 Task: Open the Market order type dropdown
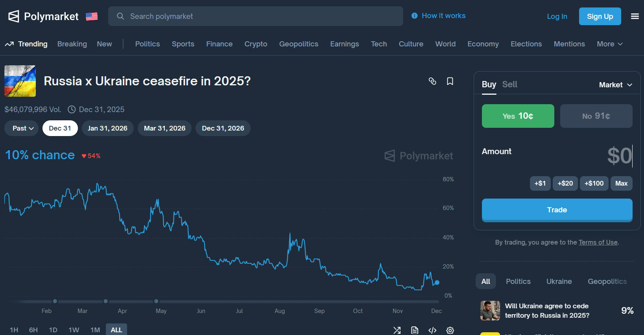[615, 85]
